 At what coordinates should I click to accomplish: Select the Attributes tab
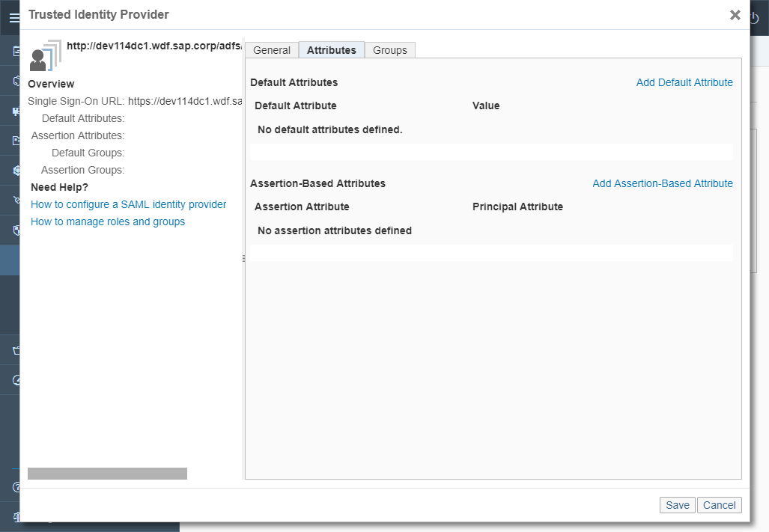[x=331, y=50]
